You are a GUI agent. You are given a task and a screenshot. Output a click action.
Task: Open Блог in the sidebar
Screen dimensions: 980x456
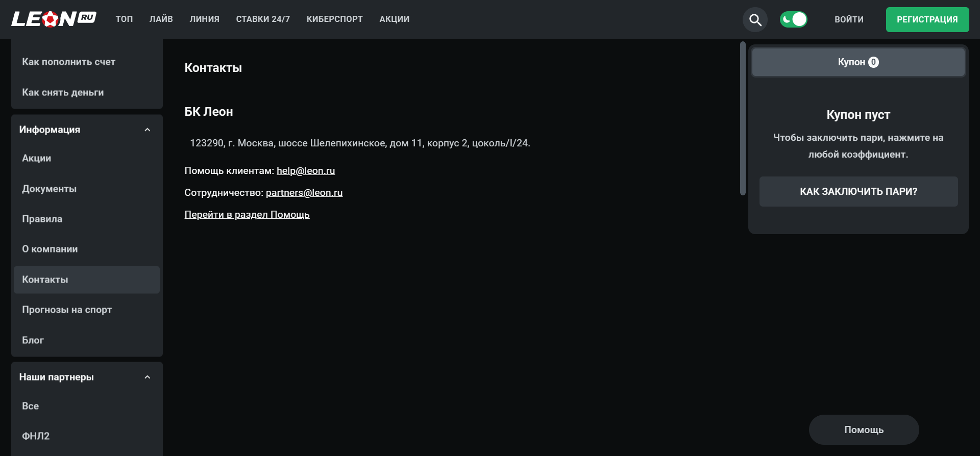(87, 340)
